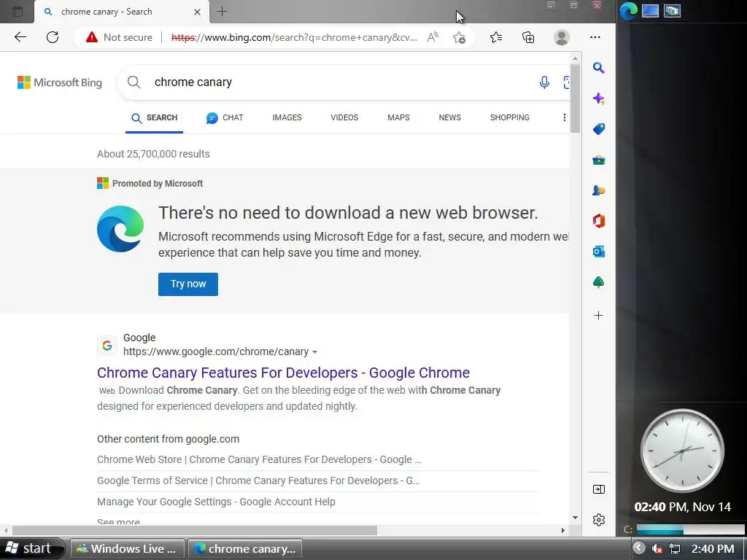Screen dimensions: 747x560
Task: Open the Windows start button
Action: point(30,548)
